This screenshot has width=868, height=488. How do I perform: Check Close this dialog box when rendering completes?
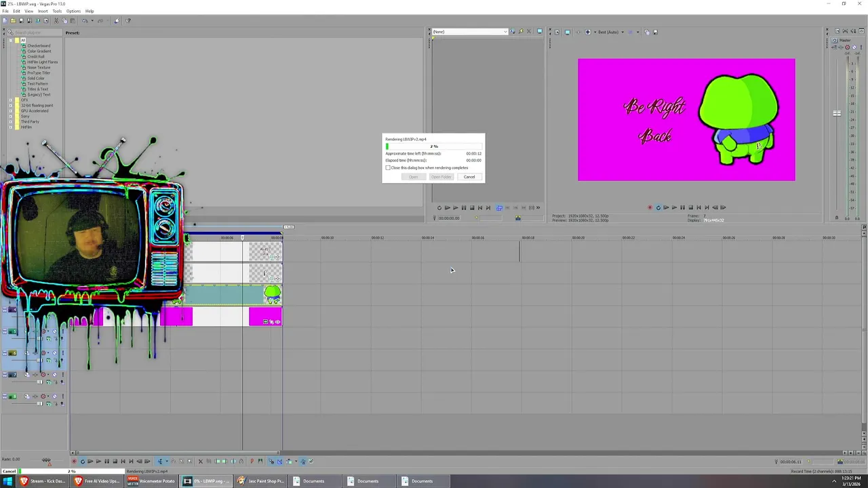(x=388, y=167)
